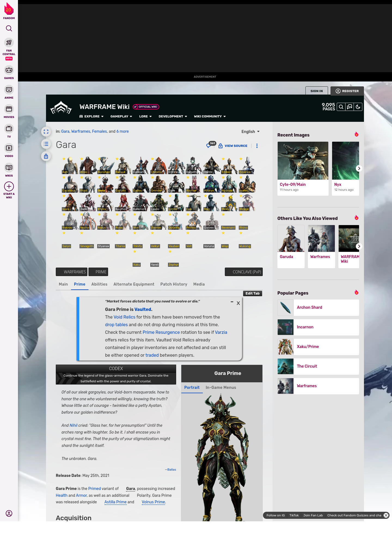Open search in the Fandom sidebar
The height and width of the screenshot is (545, 392).
(9, 28)
